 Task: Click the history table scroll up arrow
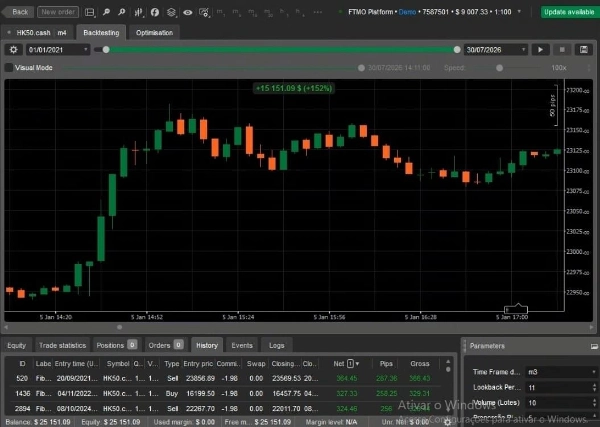[x=448, y=362]
